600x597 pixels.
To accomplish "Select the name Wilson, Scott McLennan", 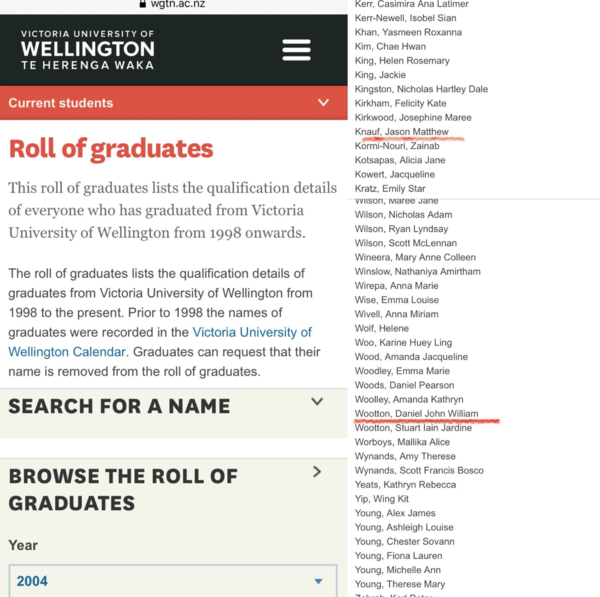I will click(406, 243).
